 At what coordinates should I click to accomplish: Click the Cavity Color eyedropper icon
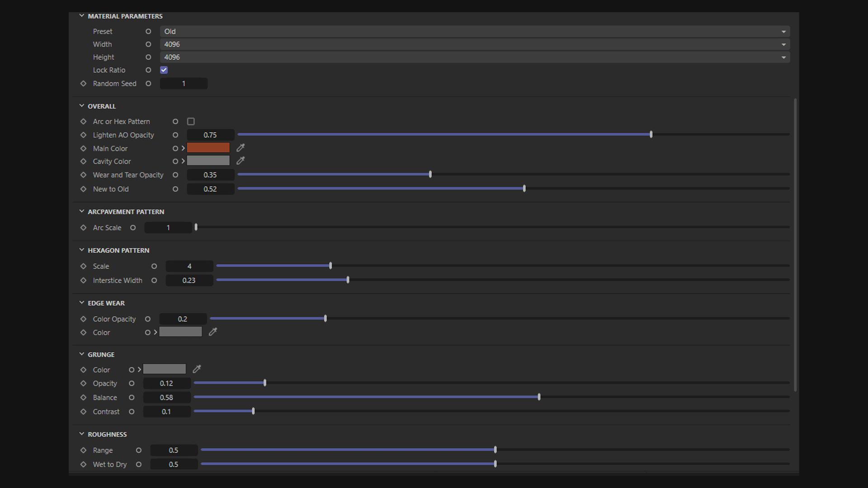pyautogui.click(x=241, y=160)
